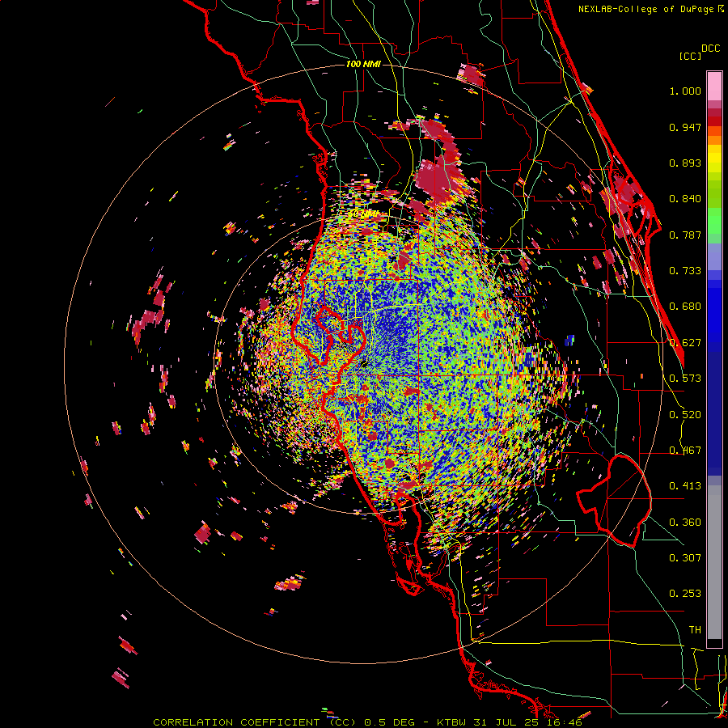Click the 0.360 scale value
728x728 pixels.
pos(685,523)
